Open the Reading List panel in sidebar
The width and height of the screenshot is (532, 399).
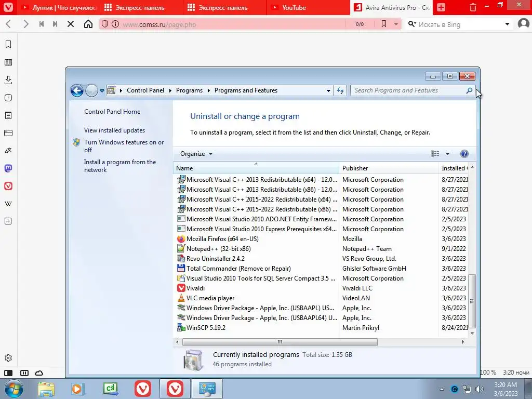tap(8, 62)
